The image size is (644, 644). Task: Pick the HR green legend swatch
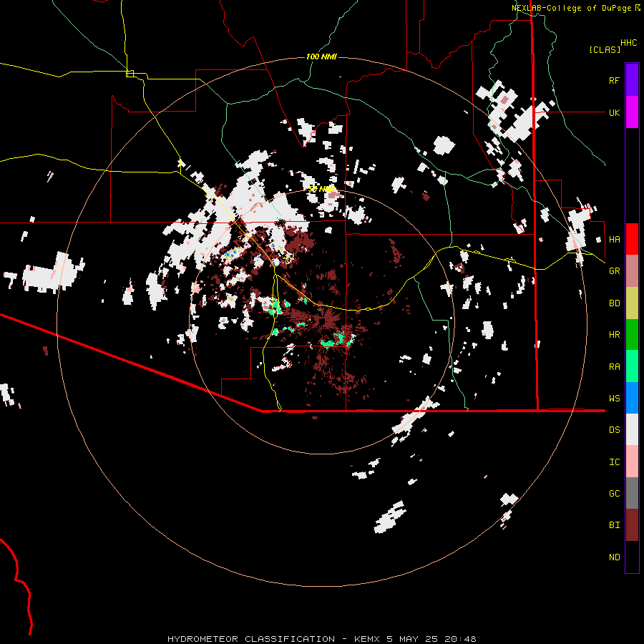632,334
